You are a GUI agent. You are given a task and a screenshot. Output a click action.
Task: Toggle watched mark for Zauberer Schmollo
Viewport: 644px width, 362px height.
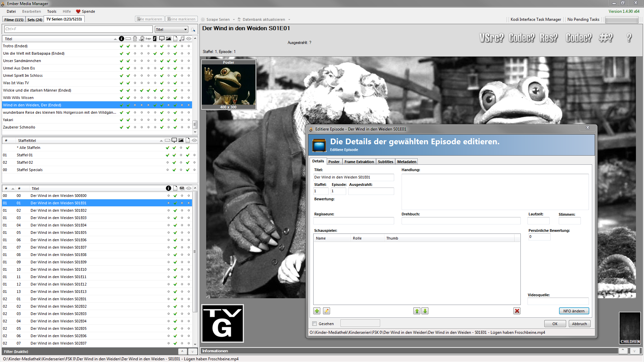[189, 127]
